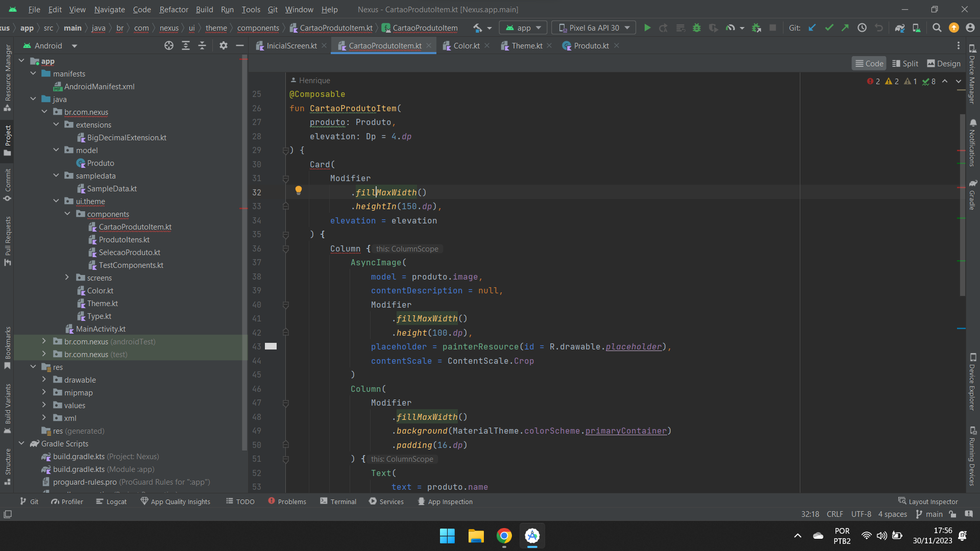
Task: Open the Logcat tool window
Action: coord(111,502)
